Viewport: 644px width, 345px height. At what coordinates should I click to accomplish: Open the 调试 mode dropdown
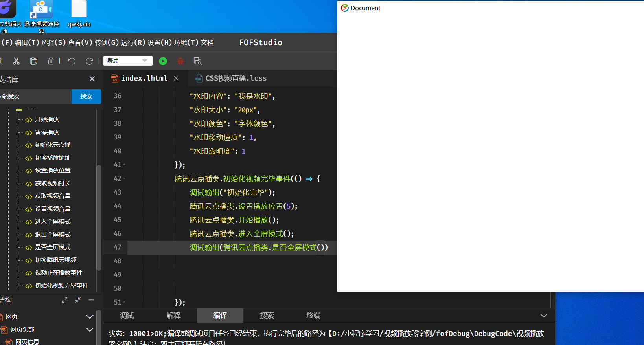pos(128,61)
